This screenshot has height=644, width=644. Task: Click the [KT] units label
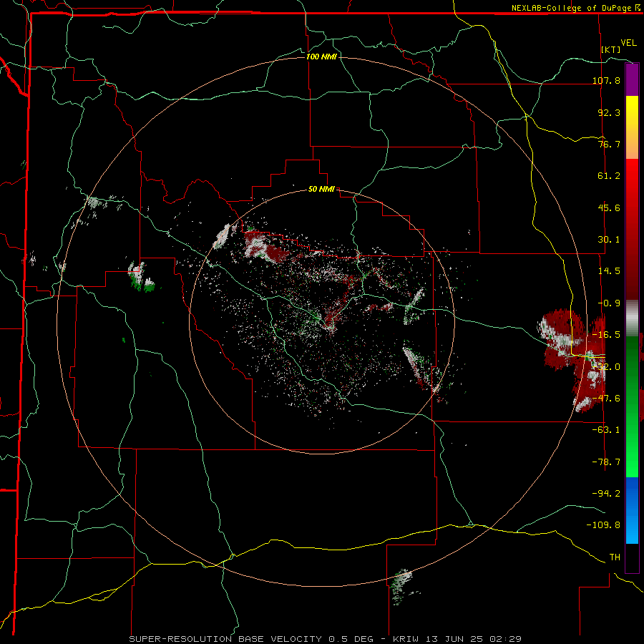pos(611,49)
